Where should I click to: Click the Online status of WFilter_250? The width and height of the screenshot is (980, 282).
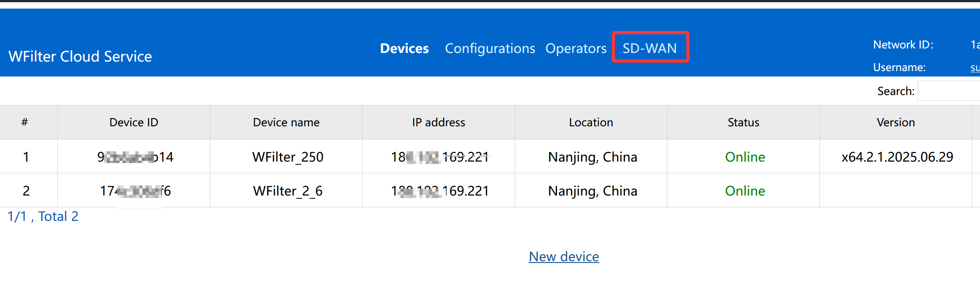745,157
